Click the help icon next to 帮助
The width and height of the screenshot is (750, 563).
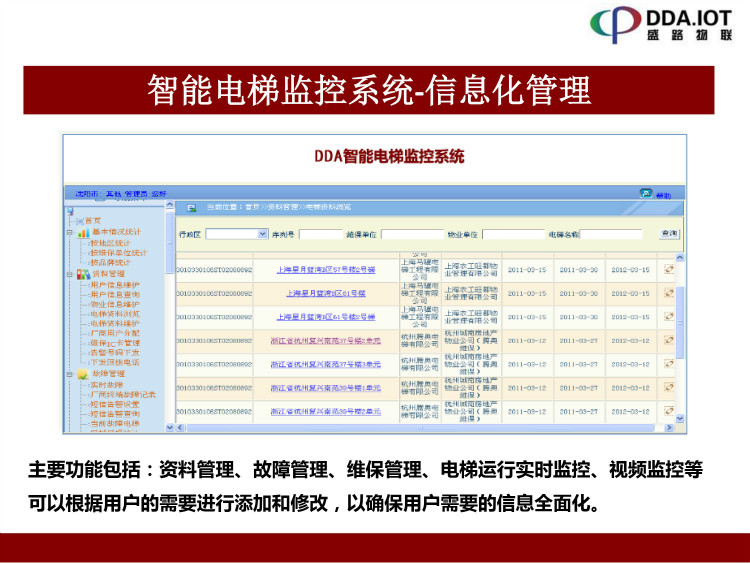(x=646, y=193)
